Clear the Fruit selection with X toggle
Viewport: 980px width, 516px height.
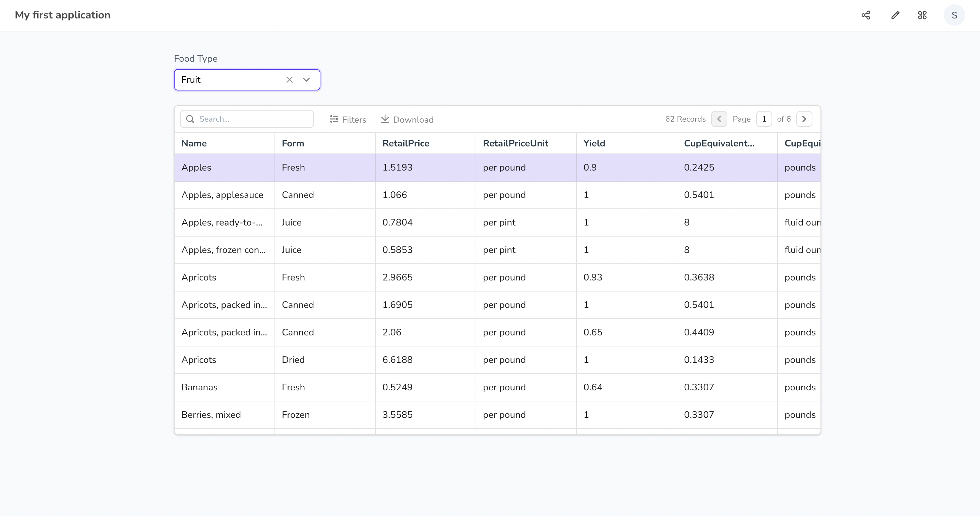290,80
